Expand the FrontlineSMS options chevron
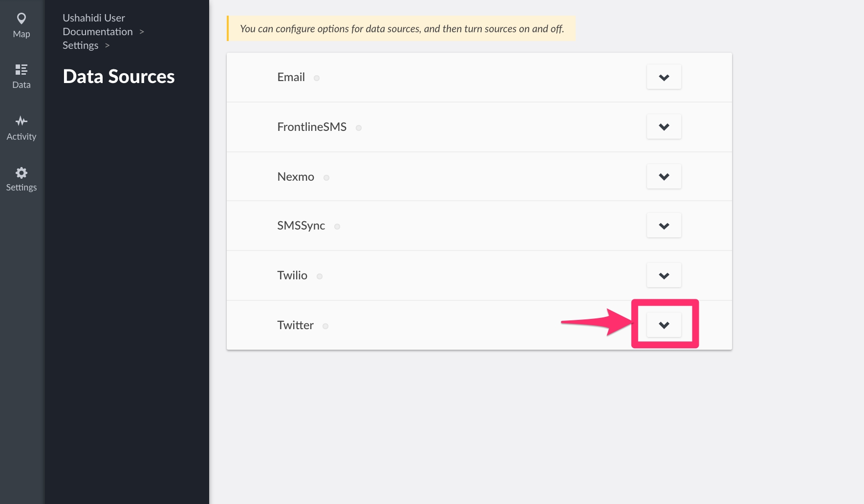Screen dimensions: 864x504 664,127
